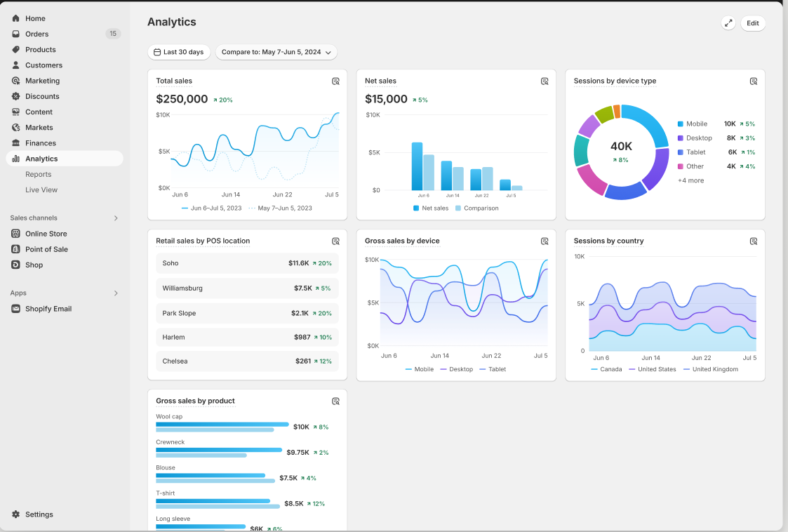Click report icon on Sessions by device type
This screenshot has width=788, height=532.
point(754,81)
